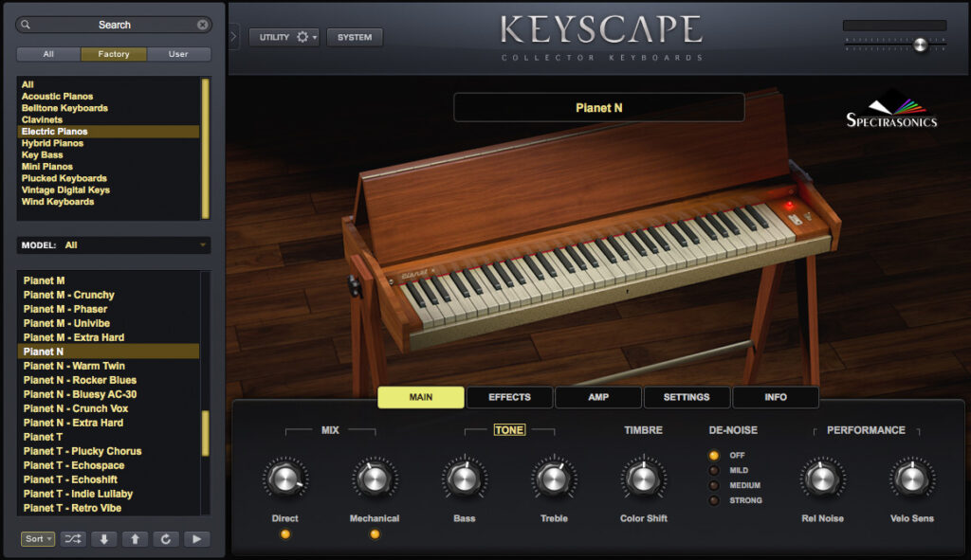Load previous patch with the up arrow icon
The image size is (971, 560).
coord(136,538)
